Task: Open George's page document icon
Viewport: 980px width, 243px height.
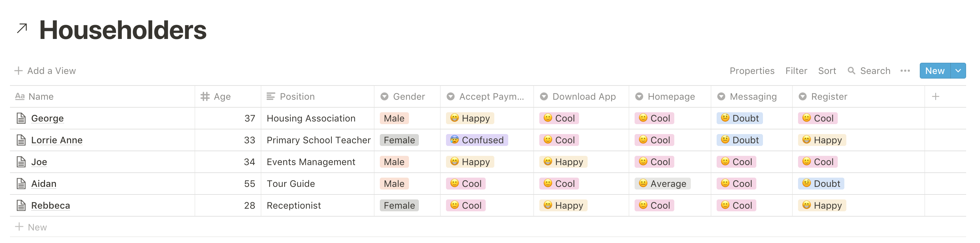Action: tap(21, 119)
